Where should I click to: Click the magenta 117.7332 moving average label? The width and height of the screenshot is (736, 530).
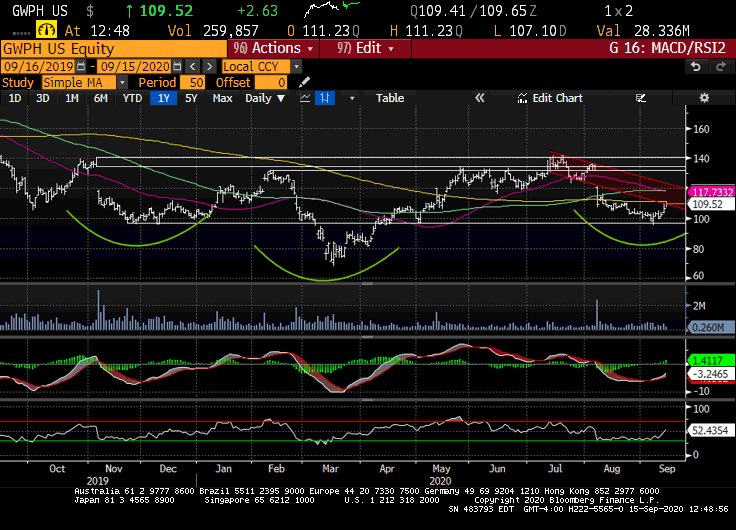[x=712, y=192]
